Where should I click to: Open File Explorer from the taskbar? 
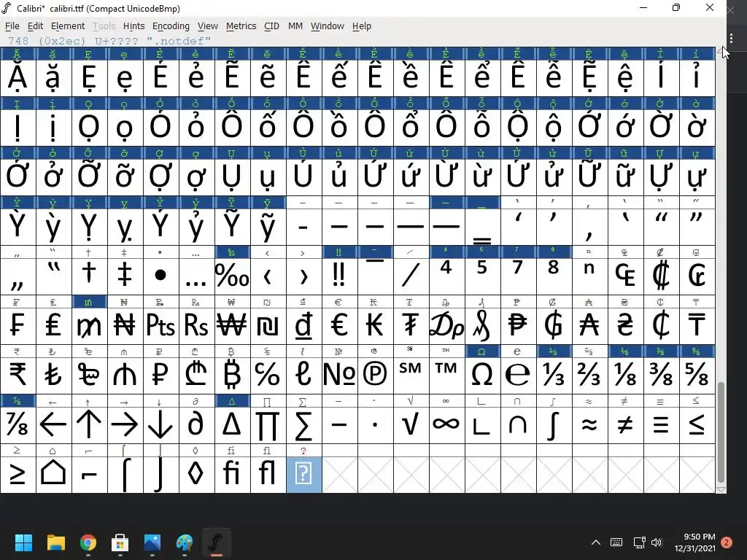pyautogui.click(x=55, y=542)
